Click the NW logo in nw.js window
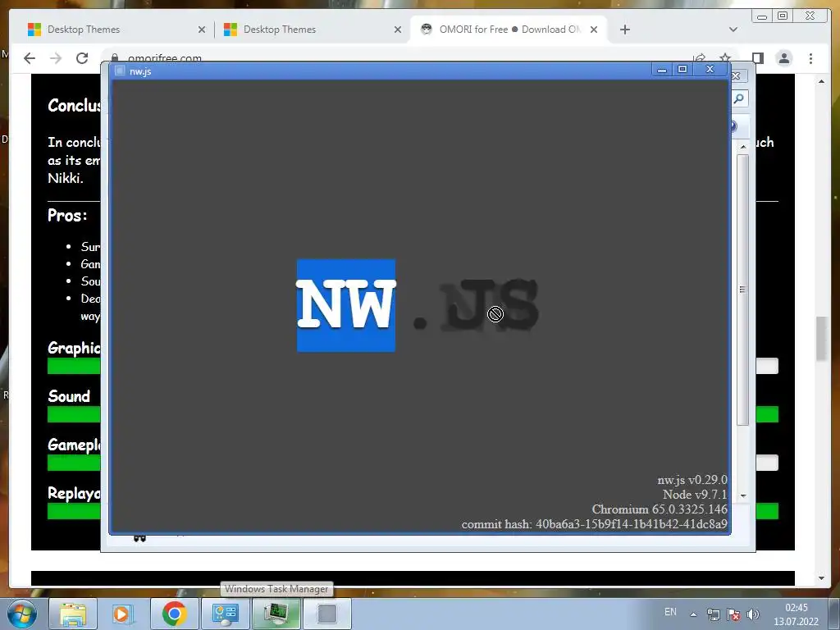The image size is (840, 630). (x=346, y=305)
